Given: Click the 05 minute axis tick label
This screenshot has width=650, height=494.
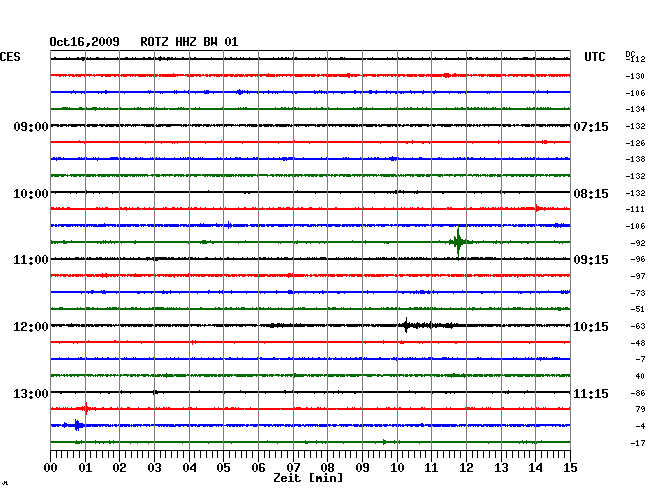Looking at the screenshot, I should click(x=223, y=468).
